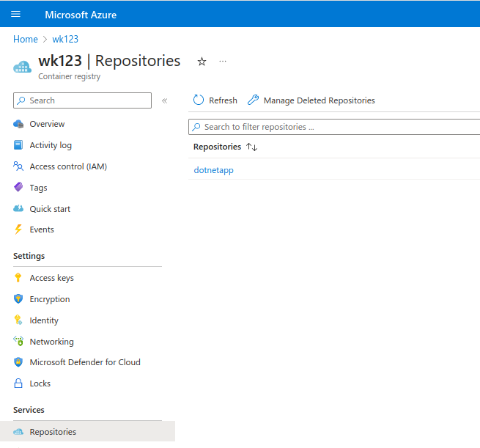
Task: Click the Access keys key icon
Action: [x=18, y=277]
